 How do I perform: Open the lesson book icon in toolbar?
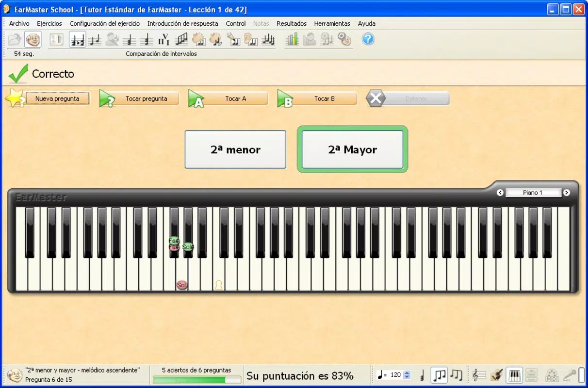pyautogui.click(x=56, y=39)
